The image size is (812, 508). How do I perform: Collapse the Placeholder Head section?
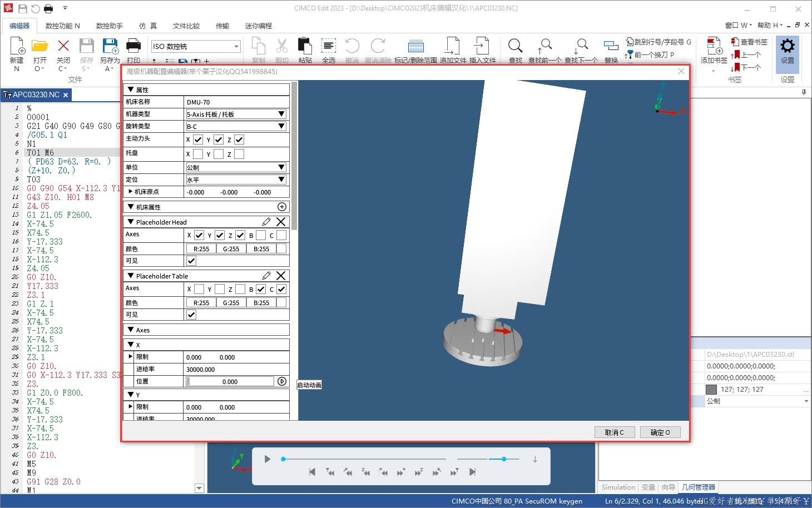click(131, 222)
